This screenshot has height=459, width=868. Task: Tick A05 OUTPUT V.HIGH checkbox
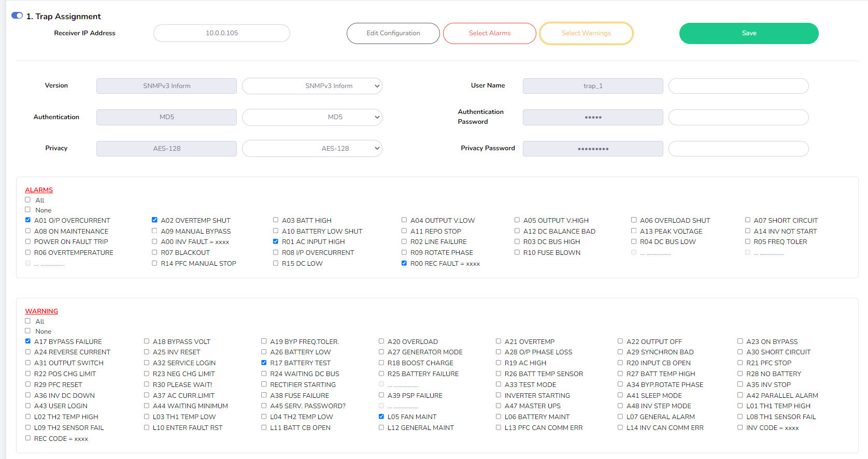point(517,220)
